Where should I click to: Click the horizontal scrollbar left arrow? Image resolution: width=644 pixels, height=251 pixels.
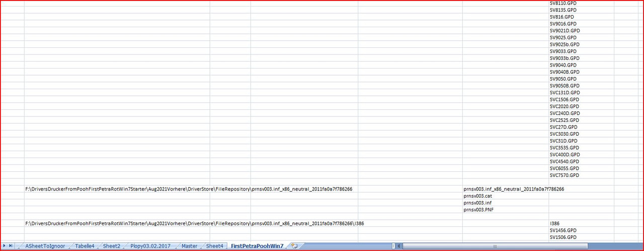(x=399, y=246)
